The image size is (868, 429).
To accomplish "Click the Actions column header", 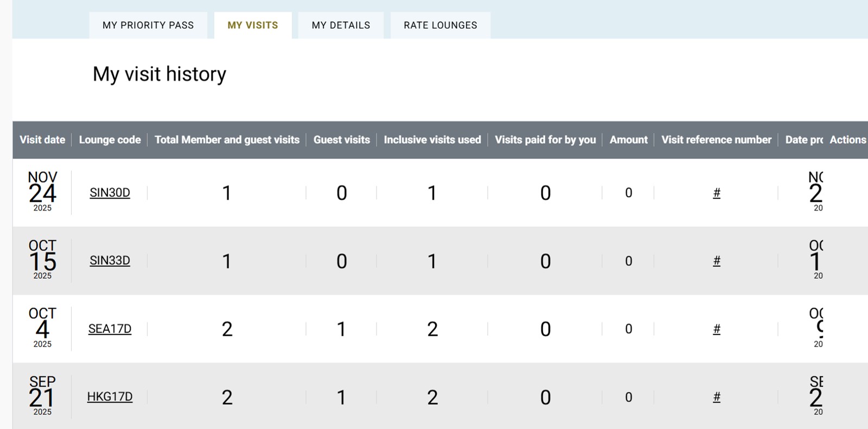I will [847, 140].
